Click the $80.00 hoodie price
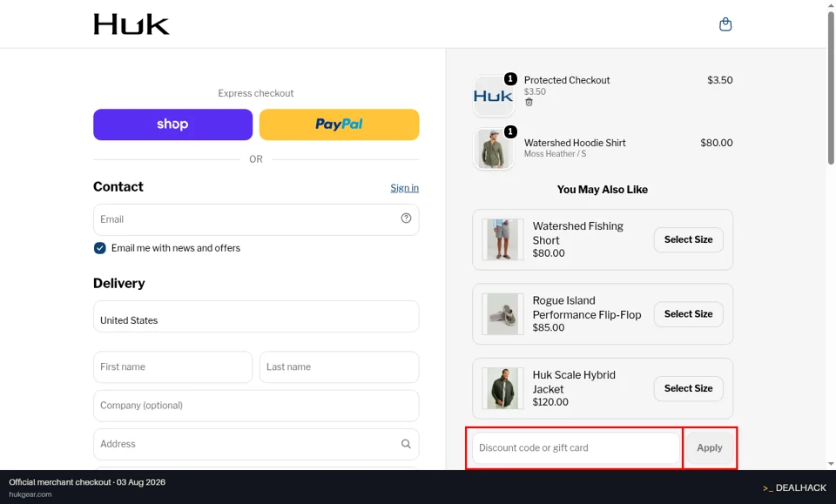Image resolution: width=836 pixels, height=504 pixels. [x=717, y=143]
